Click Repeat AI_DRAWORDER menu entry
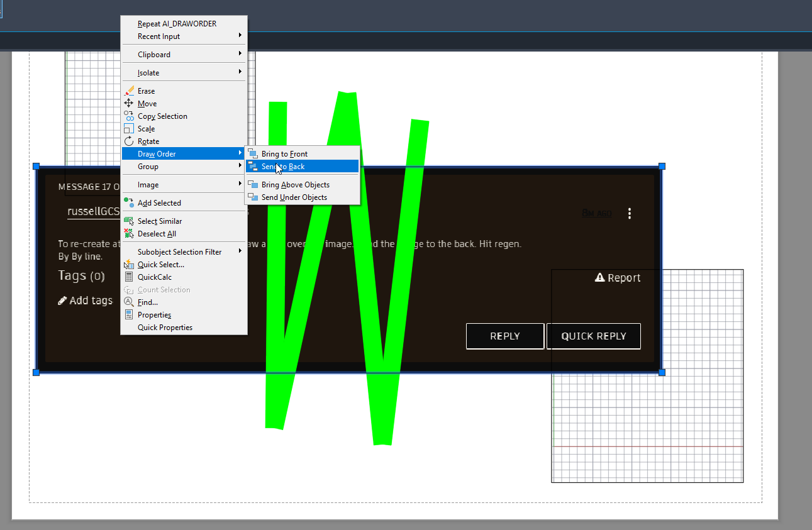 [x=177, y=23]
